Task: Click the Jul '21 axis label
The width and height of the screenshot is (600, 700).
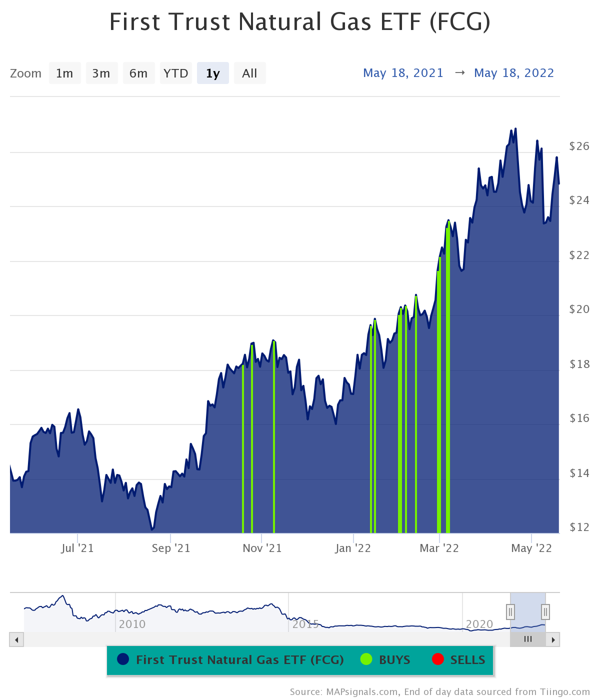Action: [x=77, y=548]
